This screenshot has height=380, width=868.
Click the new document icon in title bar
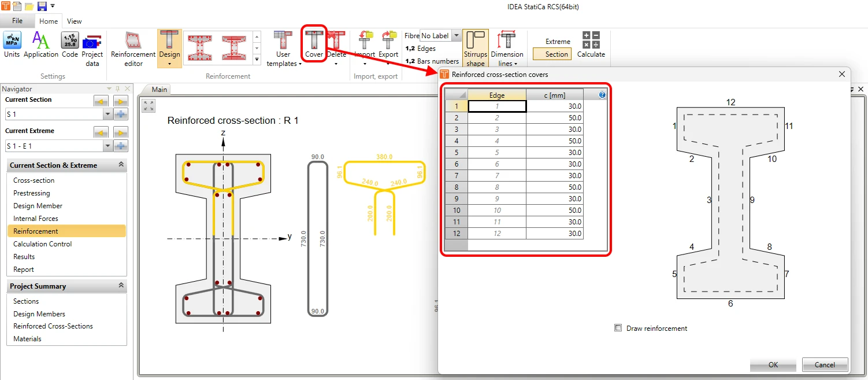pos(17,6)
